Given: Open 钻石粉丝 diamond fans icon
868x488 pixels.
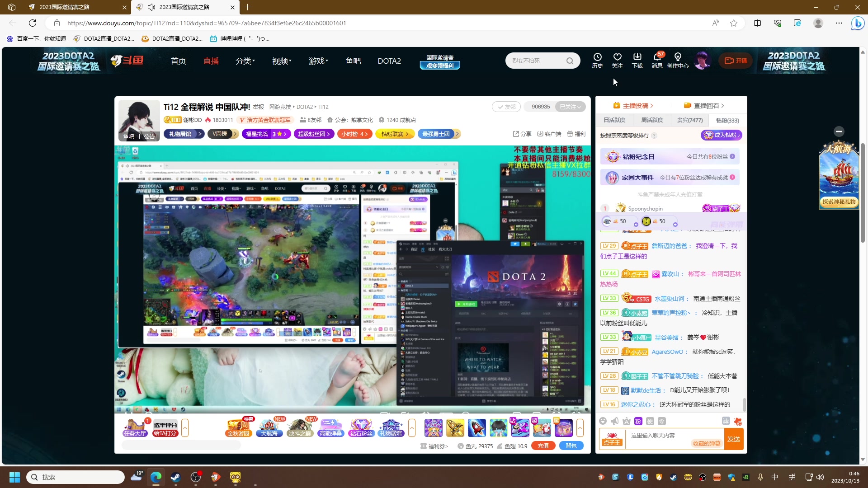Looking at the screenshot, I should (361, 427).
